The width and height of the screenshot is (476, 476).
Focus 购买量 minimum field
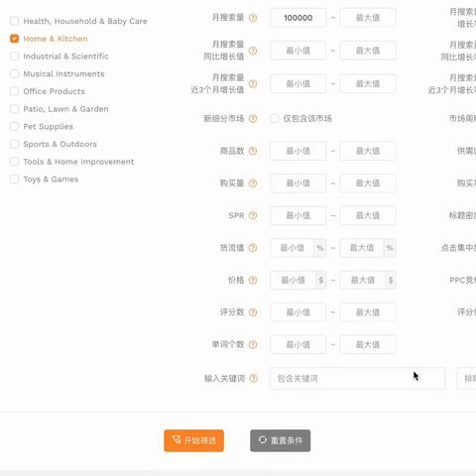[x=297, y=183]
